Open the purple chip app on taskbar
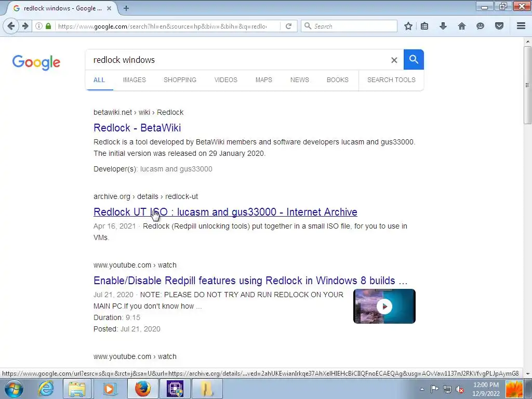The width and height of the screenshot is (532, 399). 175,389
